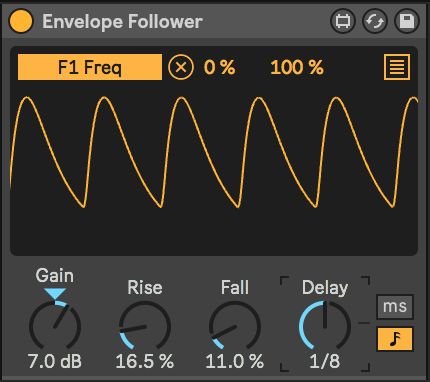Click the F1 Freq mapping button
430x382 pixels.
(90, 67)
